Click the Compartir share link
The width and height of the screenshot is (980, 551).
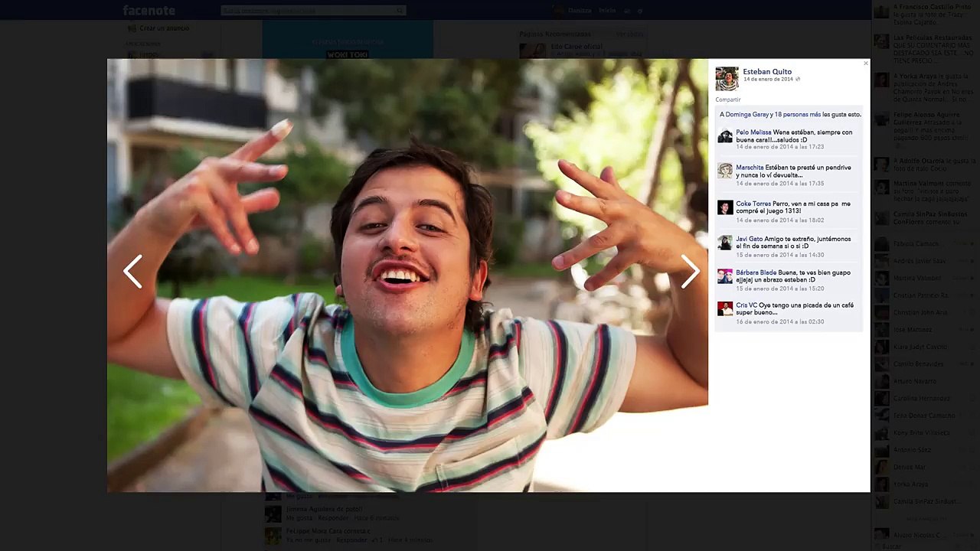pyautogui.click(x=728, y=99)
